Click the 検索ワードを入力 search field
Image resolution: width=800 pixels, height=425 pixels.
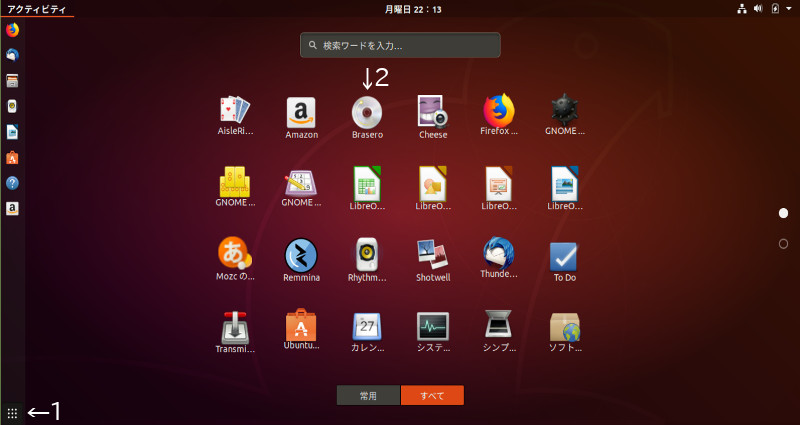400,45
